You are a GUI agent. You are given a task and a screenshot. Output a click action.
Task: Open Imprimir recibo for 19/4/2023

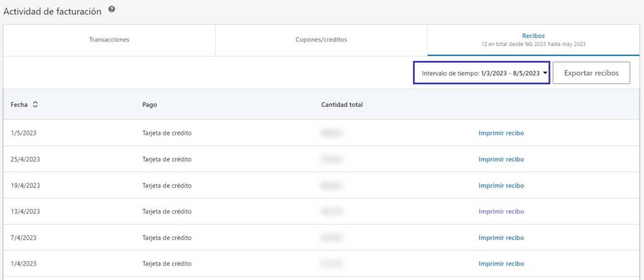(501, 186)
